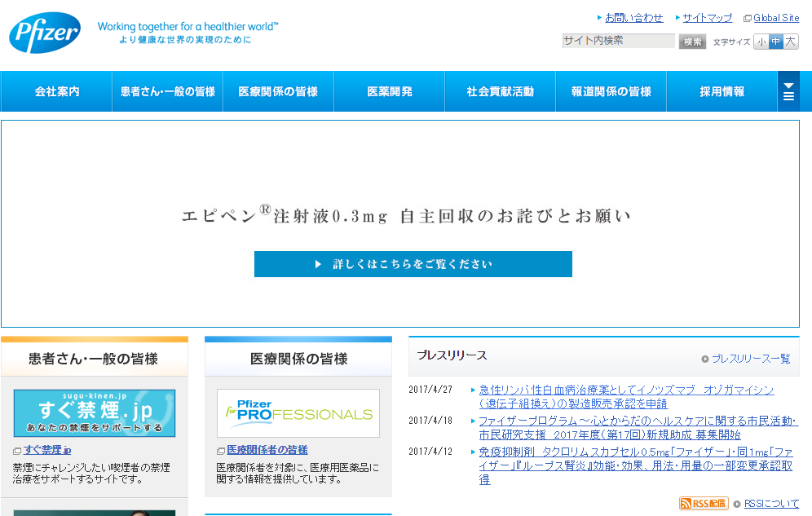Open the 2017/4/18 ファイザープログラム press release
The height and width of the screenshot is (516, 812).
(638, 427)
